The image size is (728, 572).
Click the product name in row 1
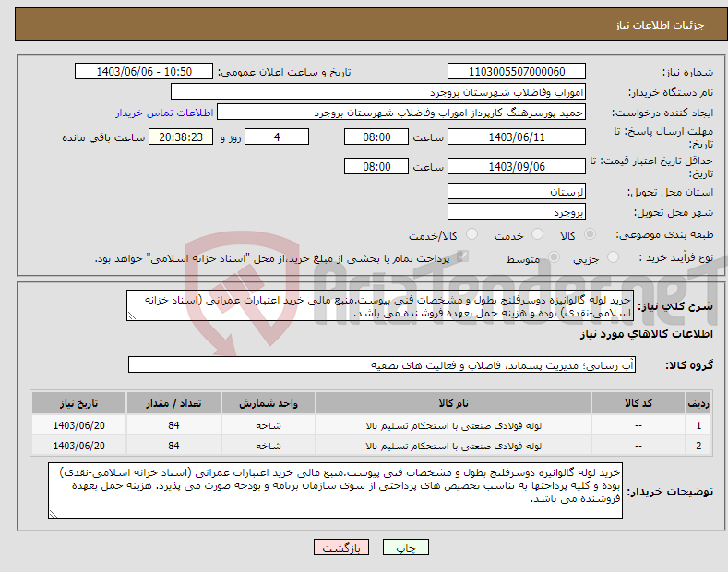[x=453, y=425]
